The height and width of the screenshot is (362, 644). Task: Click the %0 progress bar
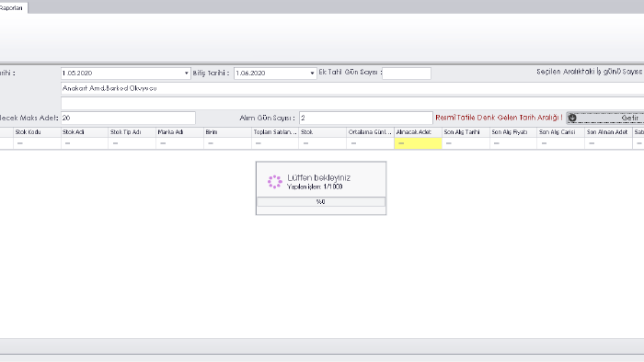(321, 202)
